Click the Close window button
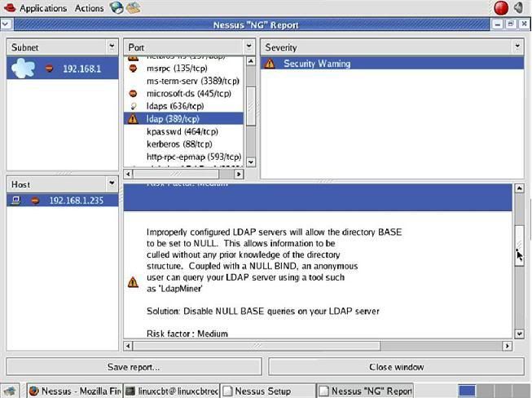The width and height of the screenshot is (532, 398). (x=396, y=367)
